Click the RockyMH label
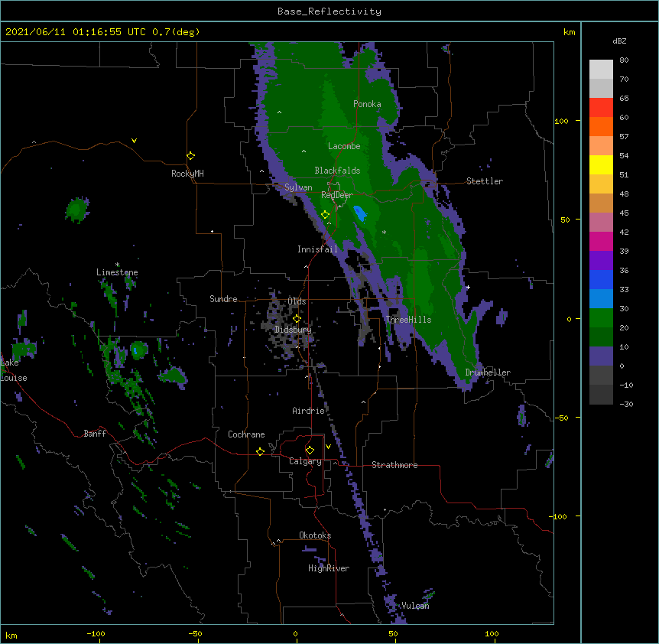This screenshot has height=644, width=659. 187,174
